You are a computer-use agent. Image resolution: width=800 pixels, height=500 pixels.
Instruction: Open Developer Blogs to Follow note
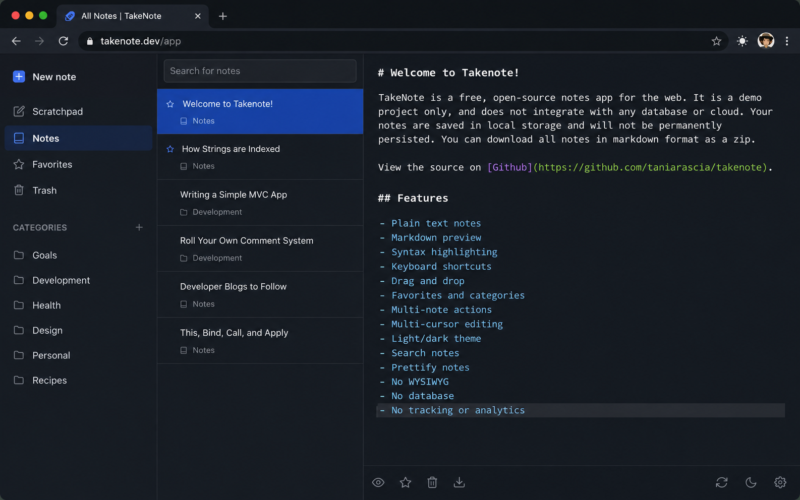click(260, 294)
